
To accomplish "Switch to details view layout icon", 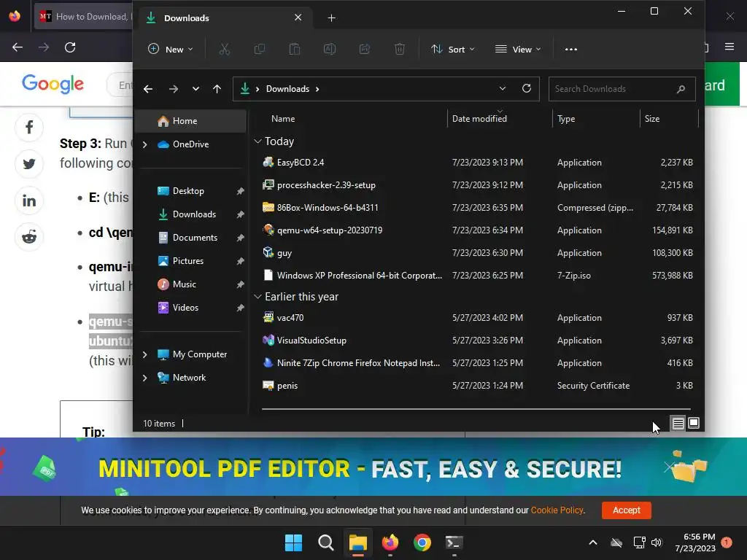I will [x=678, y=423].
